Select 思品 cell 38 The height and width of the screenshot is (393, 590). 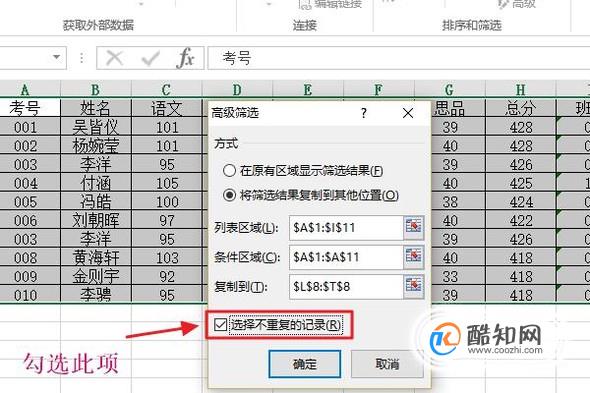coord(458,202)
